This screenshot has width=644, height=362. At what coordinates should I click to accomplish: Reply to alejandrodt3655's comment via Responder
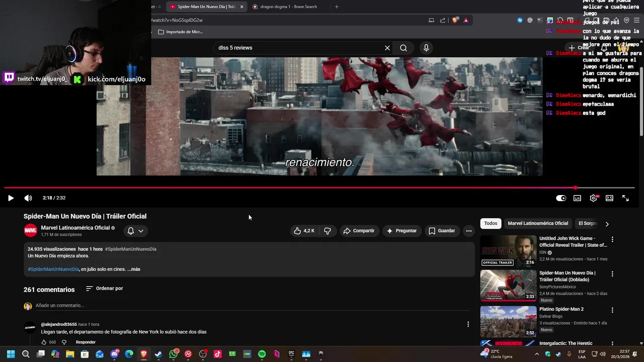[x=86, y=342]
